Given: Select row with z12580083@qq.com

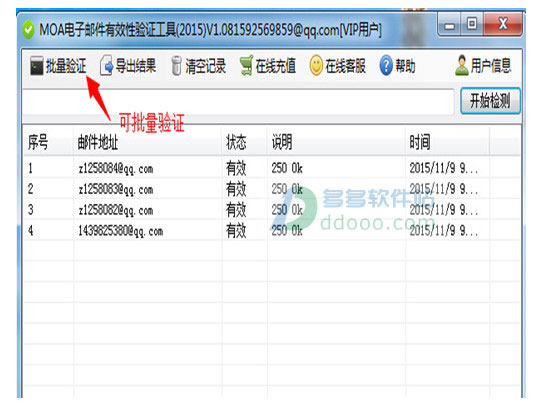Looking at the screenshot, I should 272,189.
